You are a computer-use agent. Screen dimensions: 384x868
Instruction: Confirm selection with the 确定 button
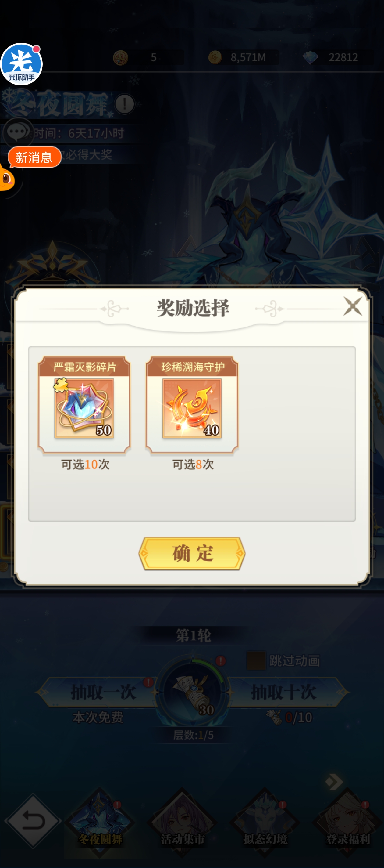(x=192, y=553)
